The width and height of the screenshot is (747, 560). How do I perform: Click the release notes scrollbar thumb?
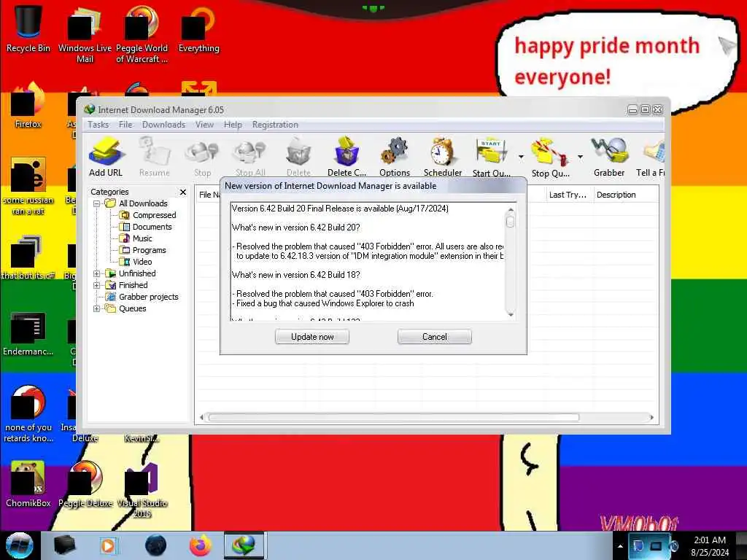coord(510,222)
